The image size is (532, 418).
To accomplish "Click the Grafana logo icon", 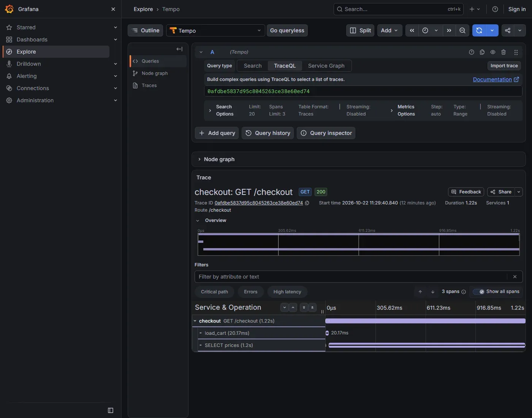I will click(9, 9).
